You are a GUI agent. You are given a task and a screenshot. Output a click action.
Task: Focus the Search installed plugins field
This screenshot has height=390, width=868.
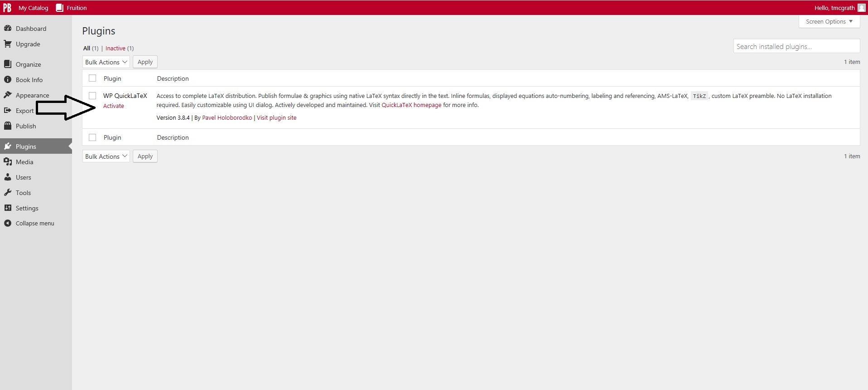click(x=796, y=46)
